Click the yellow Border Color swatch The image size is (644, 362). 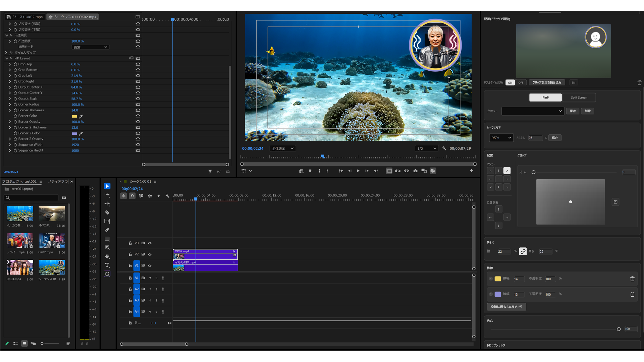74,116
